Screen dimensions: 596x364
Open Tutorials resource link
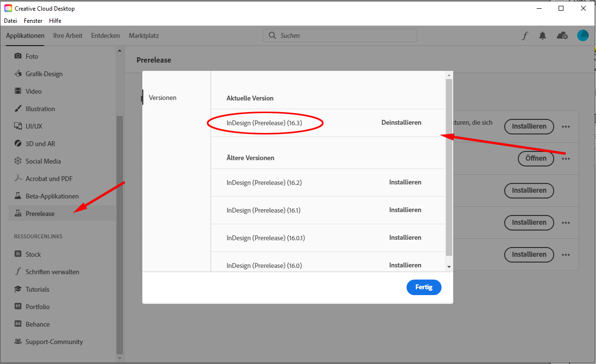pyautogui.click(x=37, y=289)
